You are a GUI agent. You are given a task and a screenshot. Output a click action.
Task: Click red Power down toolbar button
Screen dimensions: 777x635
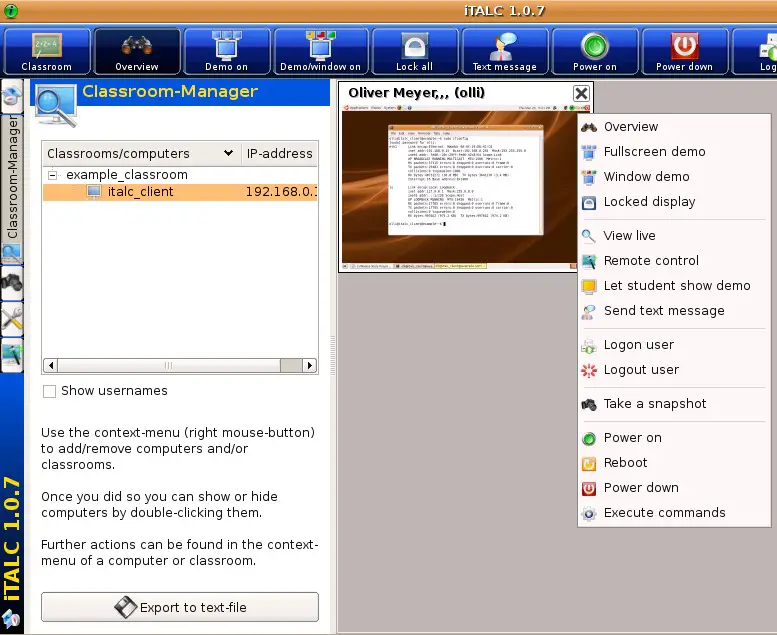684,52
